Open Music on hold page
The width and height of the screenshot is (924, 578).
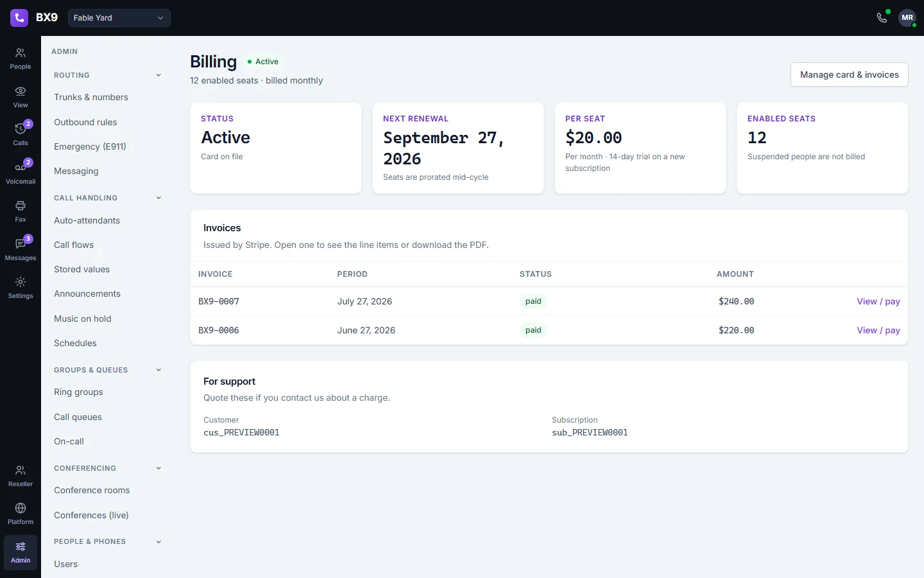click(x=83, y=319)
